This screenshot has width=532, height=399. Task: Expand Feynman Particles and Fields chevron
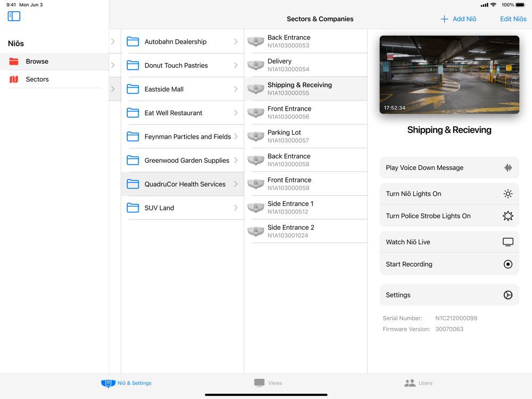point(236,136)
